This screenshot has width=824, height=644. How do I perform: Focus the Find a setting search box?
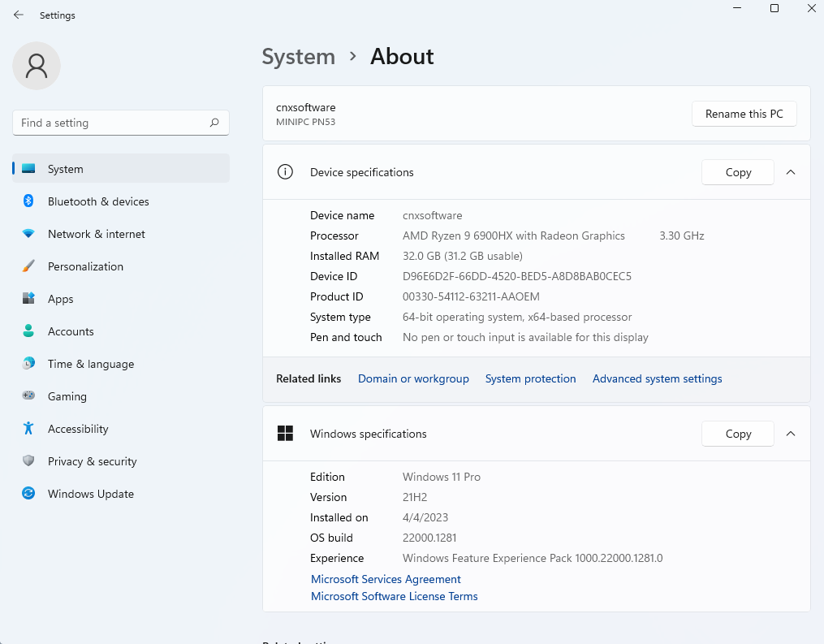coord(121,123)
